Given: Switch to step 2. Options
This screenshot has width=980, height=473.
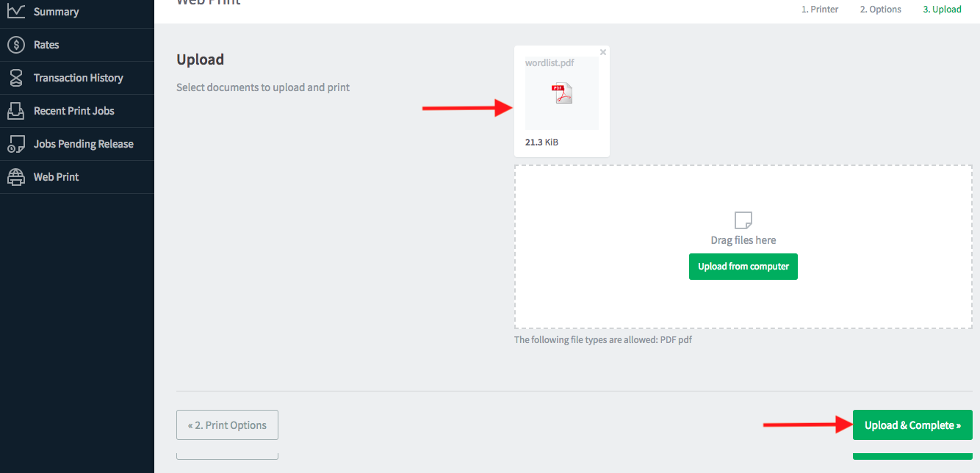Looking at the screenshot, I should (880, 10).
